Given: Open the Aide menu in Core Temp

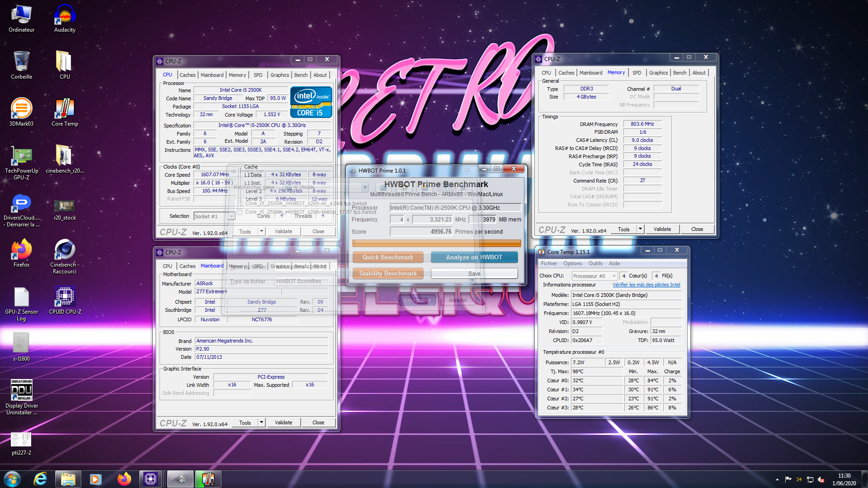Looking at the screenshot, I should click(614, 263).
